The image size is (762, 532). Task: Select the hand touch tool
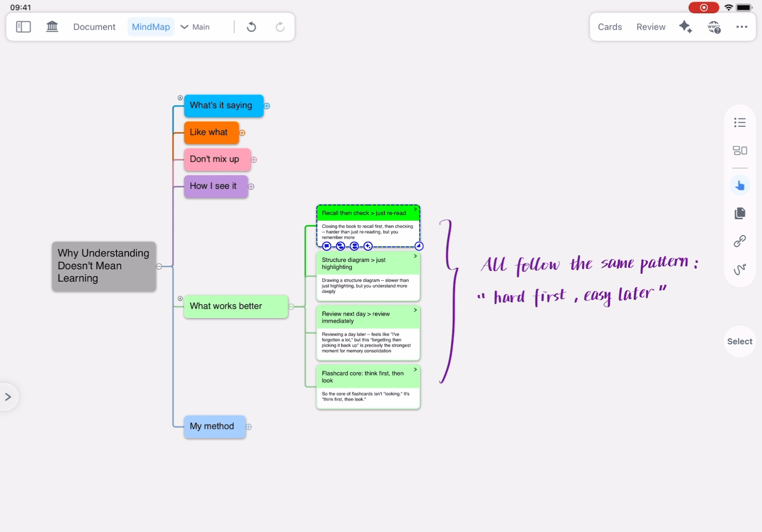(739, 186)
